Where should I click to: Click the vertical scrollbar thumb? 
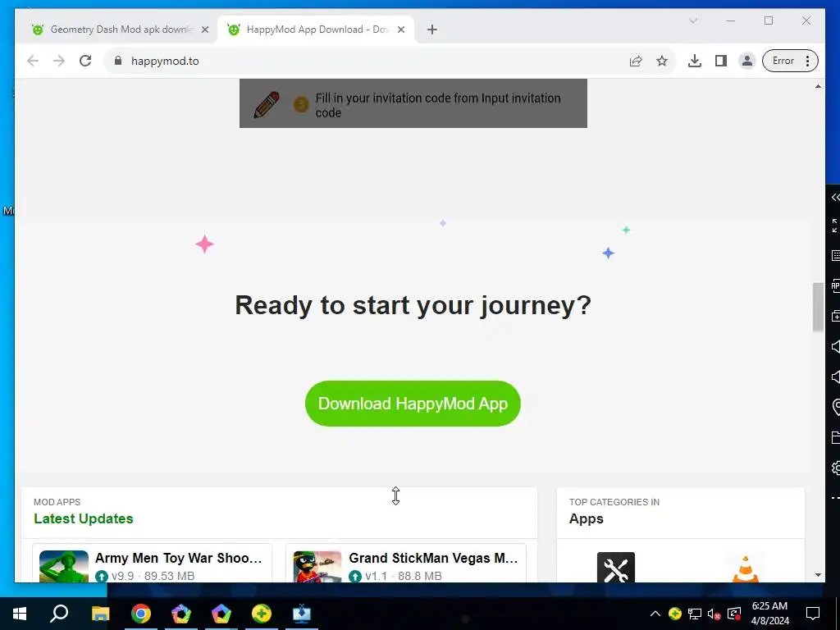818,307
